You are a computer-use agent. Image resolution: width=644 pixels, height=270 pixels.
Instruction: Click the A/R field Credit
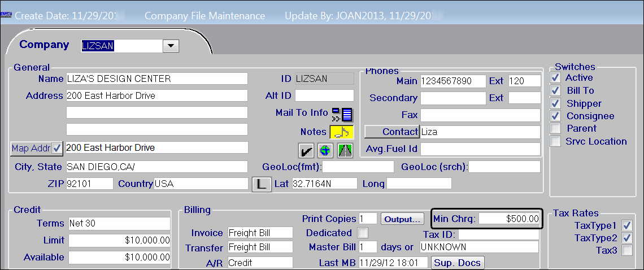pyautogui.click(x=260, y=263)
